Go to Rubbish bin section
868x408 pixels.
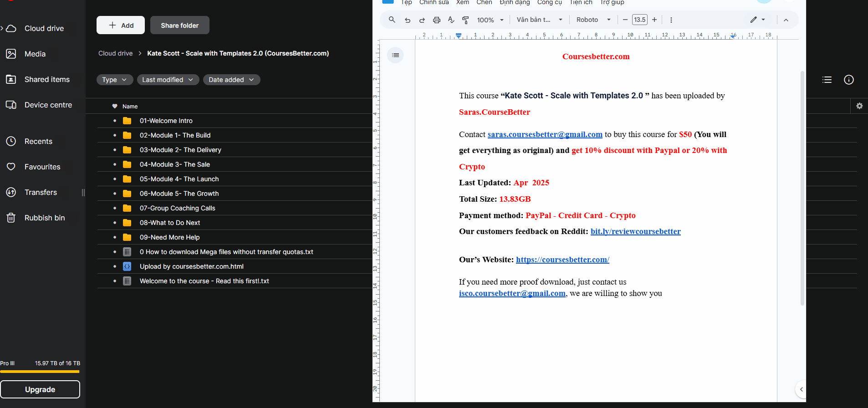click(44, 218)
